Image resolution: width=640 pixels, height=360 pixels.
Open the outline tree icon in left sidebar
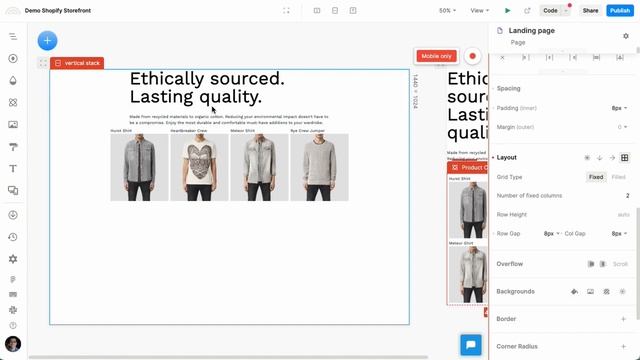13,37
